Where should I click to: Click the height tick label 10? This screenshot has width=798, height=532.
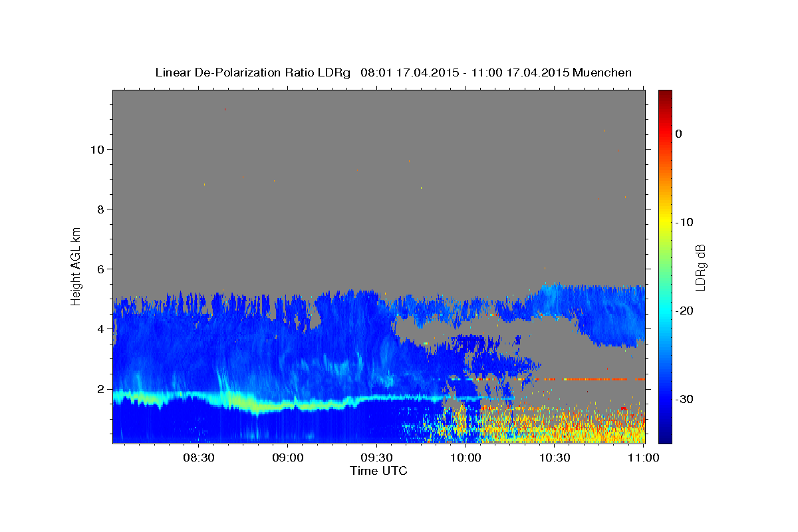96,149
